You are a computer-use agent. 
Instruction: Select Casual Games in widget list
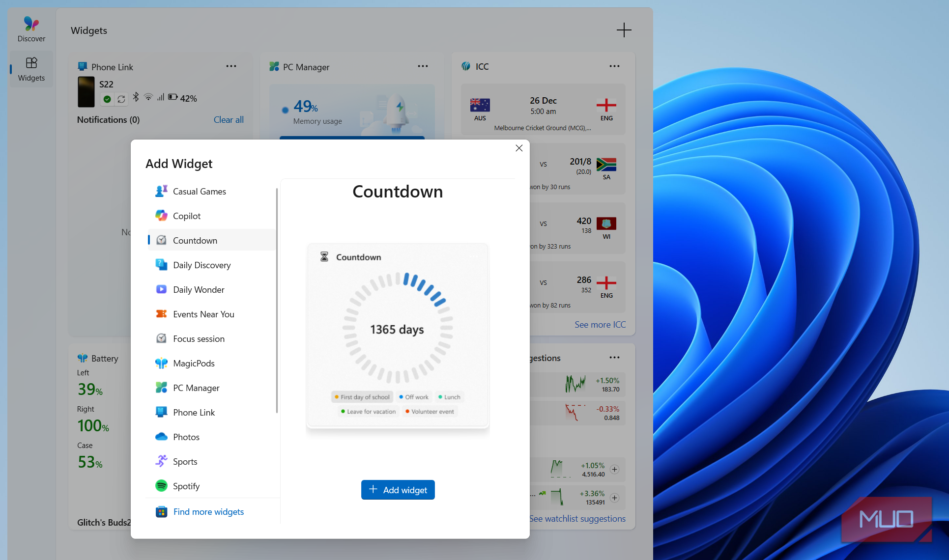212,191
